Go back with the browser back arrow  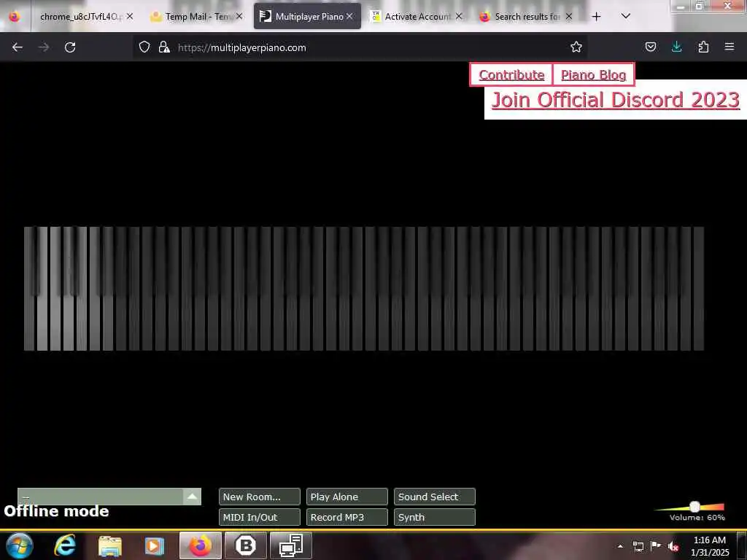[x=18, y=47]
